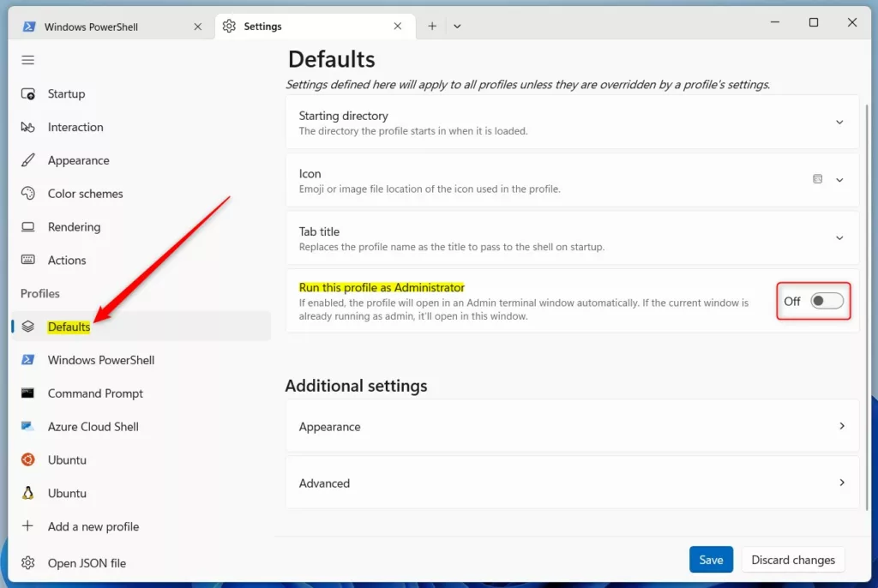
Task: Close the Windows PowerShell tab
Action: [x=198, y=27]
